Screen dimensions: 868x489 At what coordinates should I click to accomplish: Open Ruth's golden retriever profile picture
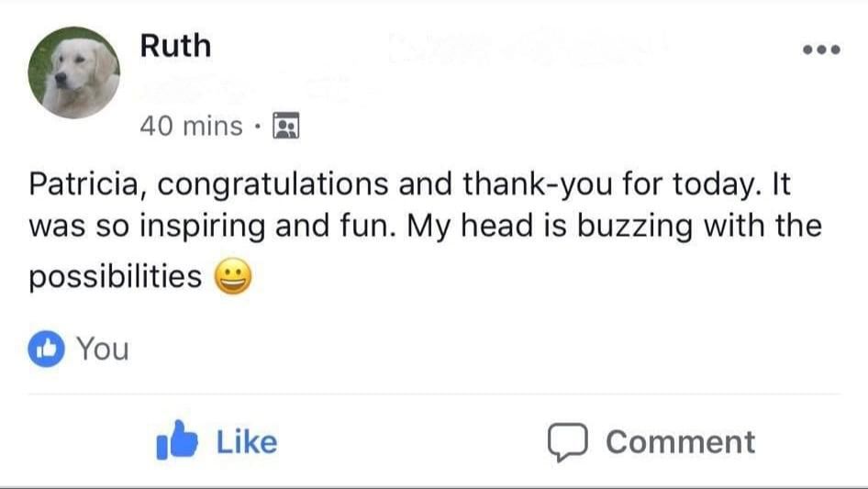coord(73,73)
